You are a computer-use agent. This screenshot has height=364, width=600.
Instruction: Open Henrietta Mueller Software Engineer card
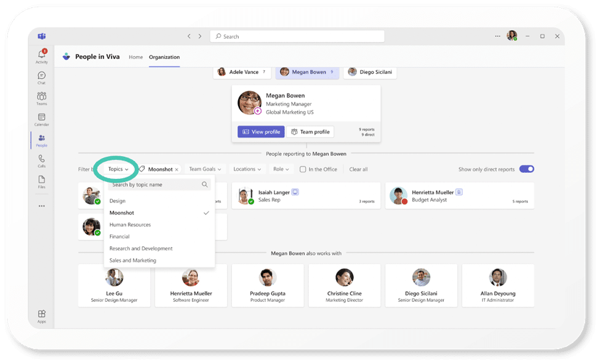pyautogui.click(x=191, y=286)
